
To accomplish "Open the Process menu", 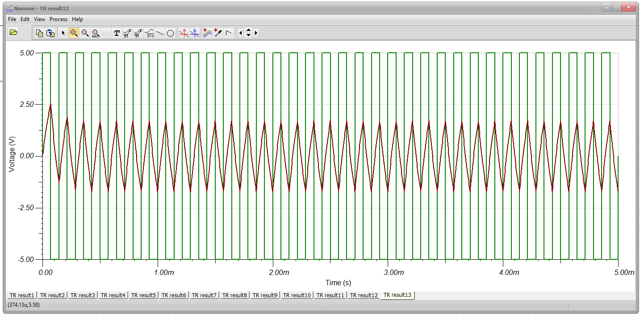I will point(59,19).
